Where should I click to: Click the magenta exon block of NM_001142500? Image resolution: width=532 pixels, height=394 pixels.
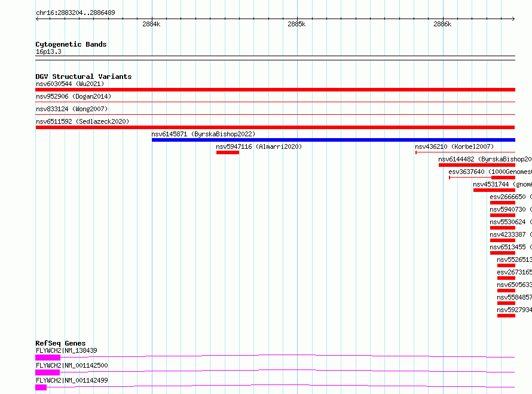47,372
